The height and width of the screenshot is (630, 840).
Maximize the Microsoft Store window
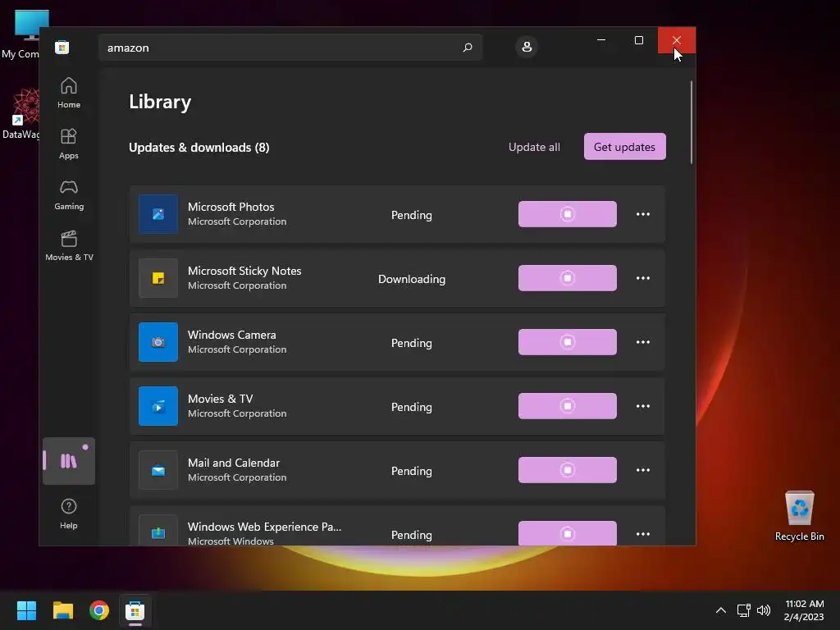coord(638,40)
